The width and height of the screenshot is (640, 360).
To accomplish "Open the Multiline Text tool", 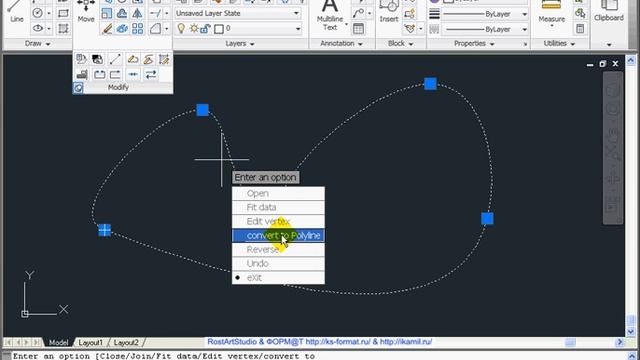I will point(330,15).
